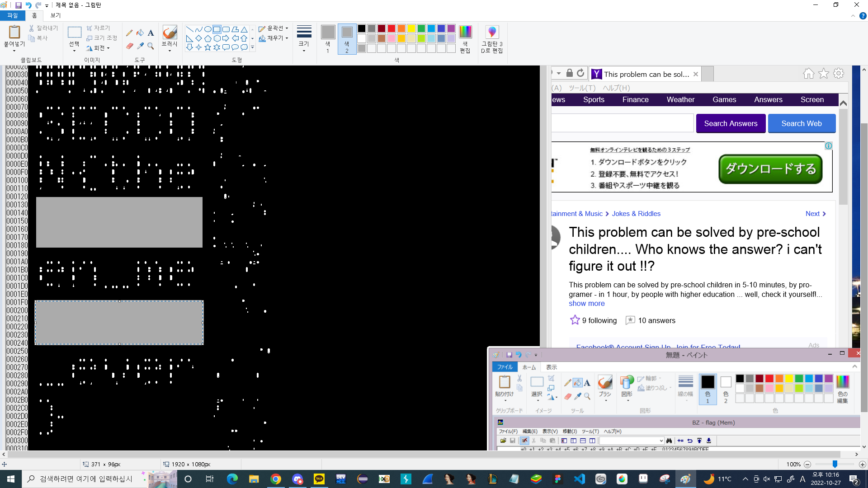Switch to the 보기 ribbon tab
This screenshot has height=488, width=868.
56,15
